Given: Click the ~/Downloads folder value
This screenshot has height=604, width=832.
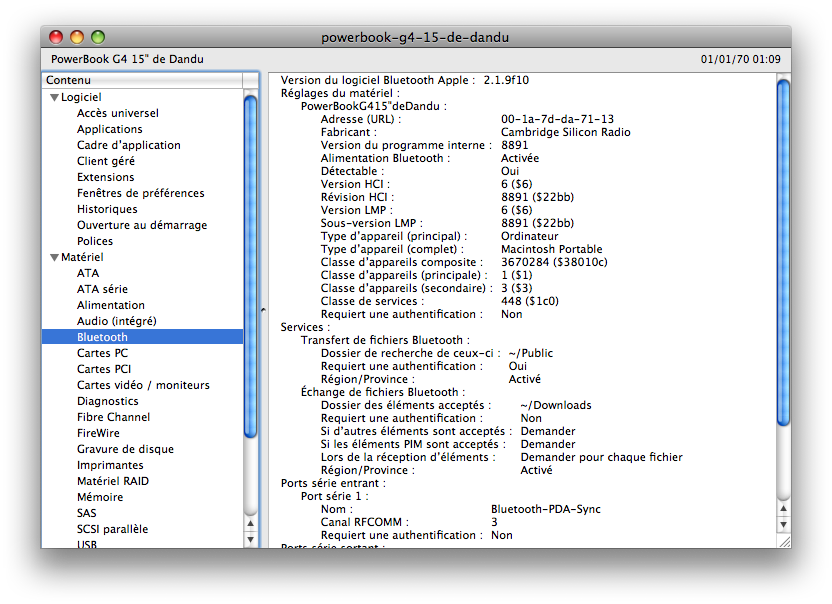Looking at the screenshot, I should click(x=556, y=405).
